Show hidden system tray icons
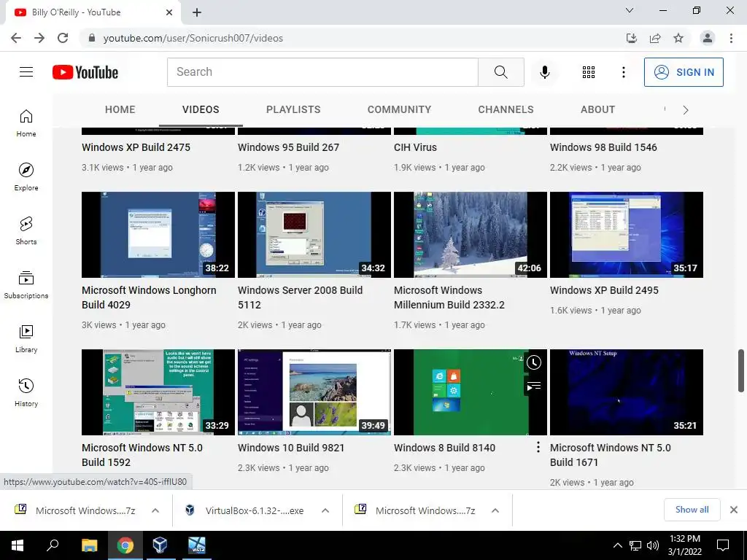 click(617, 545)
